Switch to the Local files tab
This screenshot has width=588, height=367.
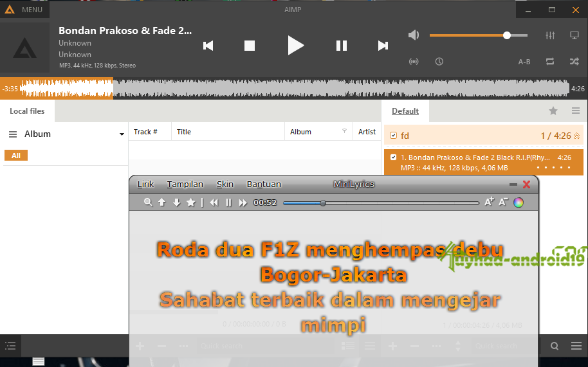point(27,111)
